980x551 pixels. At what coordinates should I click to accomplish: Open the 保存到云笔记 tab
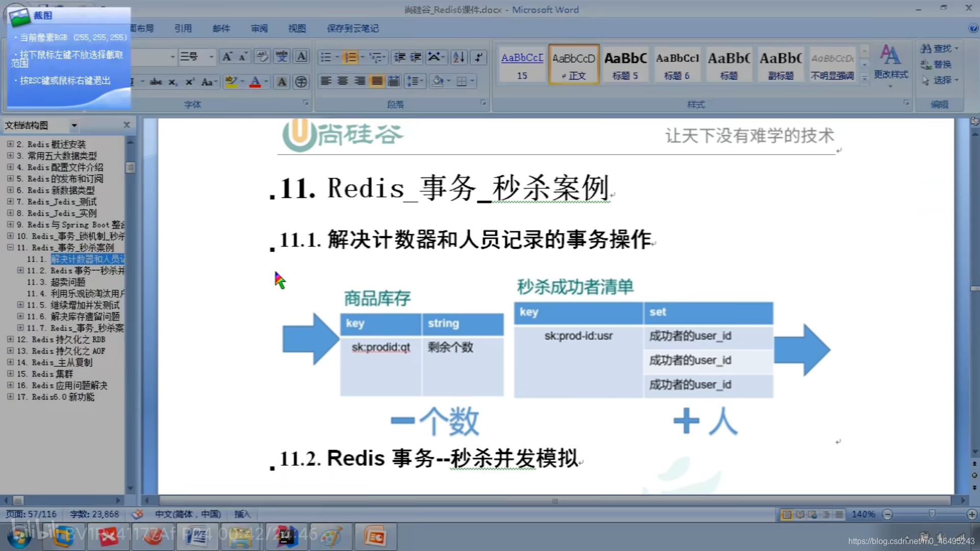click(353, 29)
